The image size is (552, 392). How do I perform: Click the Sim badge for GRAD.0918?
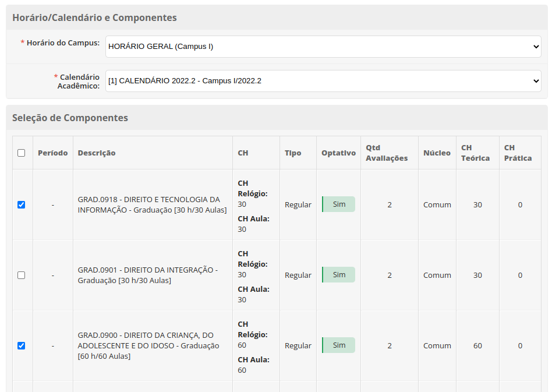339,204
